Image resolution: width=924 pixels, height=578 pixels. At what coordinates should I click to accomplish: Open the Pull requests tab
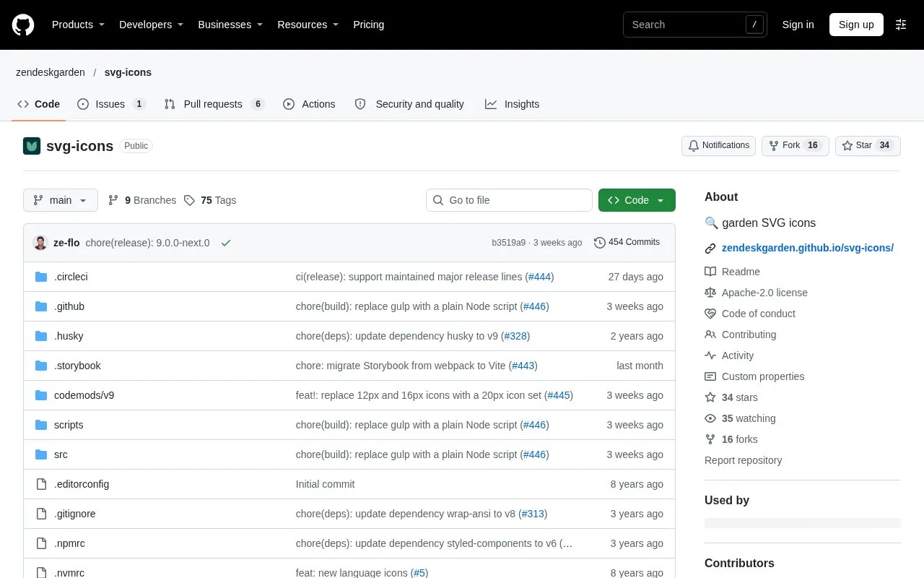pyautogui.click(x=214, y=104)
